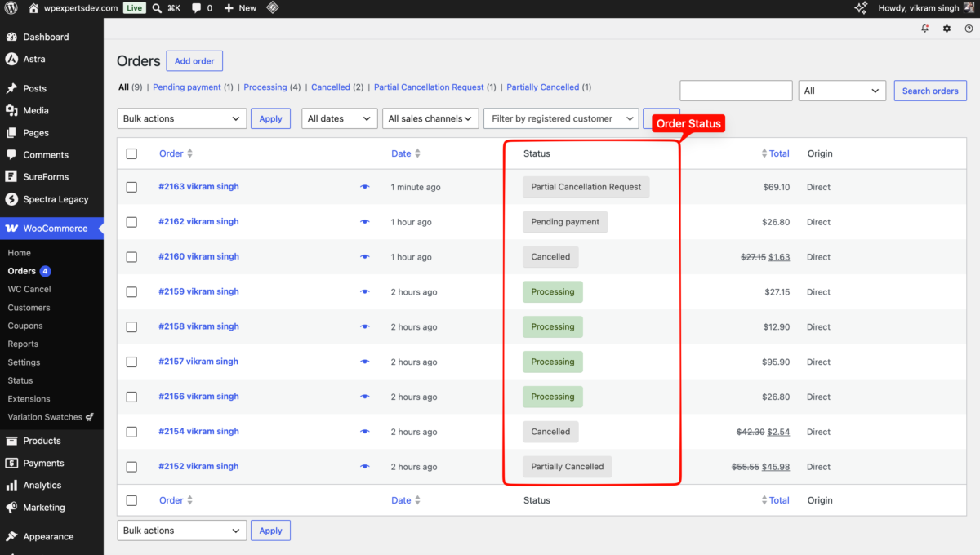
Task: Visit the wpexpertsdev.com site home
Action: pyautogui.click(x=73, y=7)
